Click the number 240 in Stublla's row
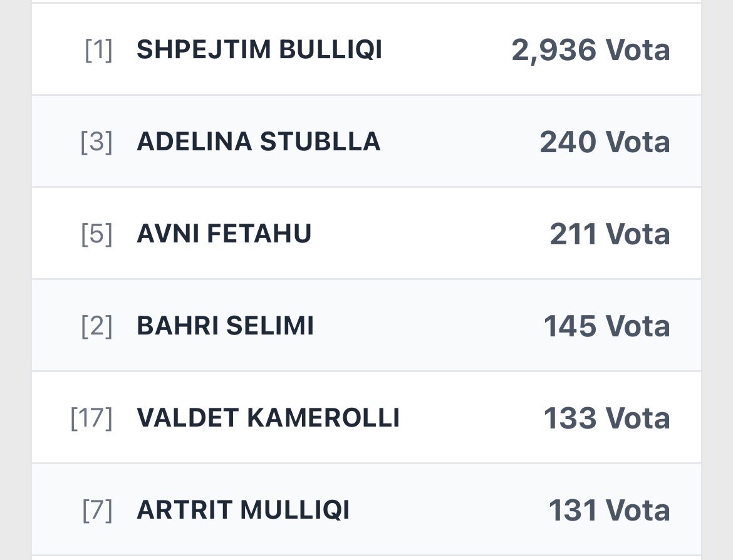Image resolution: width=733 pixels, height=560 pixels. click(x=568, y=142)
